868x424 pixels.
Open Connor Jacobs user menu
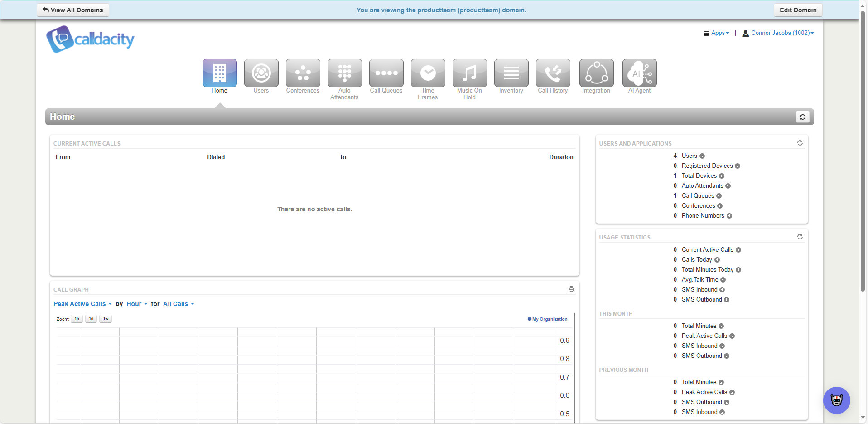point(778,33)
